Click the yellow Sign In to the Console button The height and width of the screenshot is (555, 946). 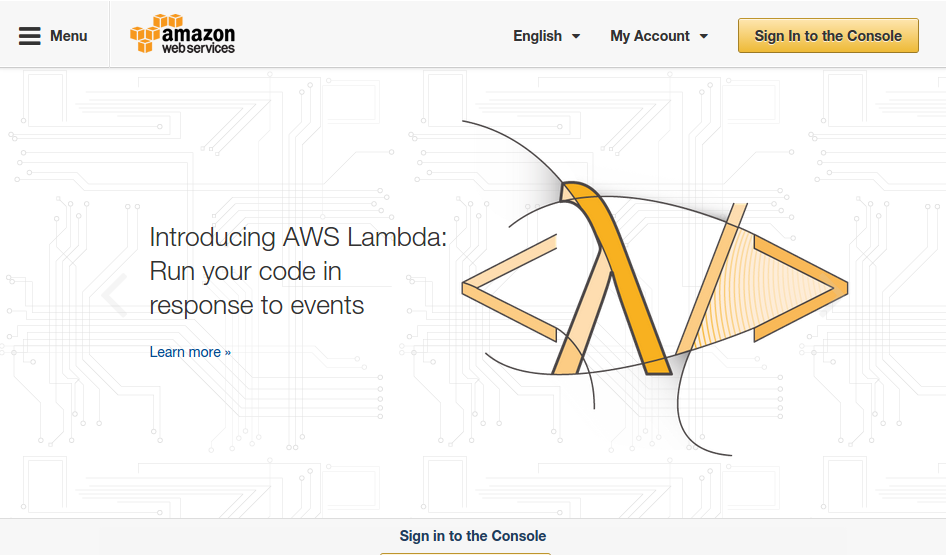click(x=828, y=36)
